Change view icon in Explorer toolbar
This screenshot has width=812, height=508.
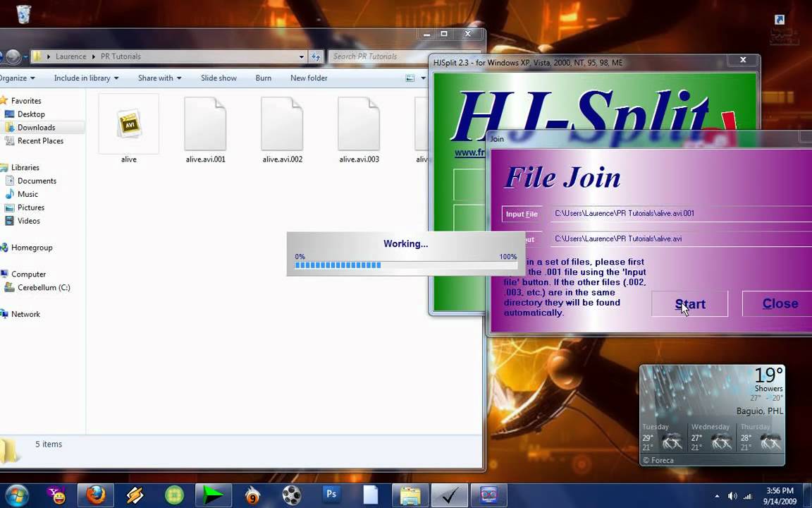pos(410,78)
